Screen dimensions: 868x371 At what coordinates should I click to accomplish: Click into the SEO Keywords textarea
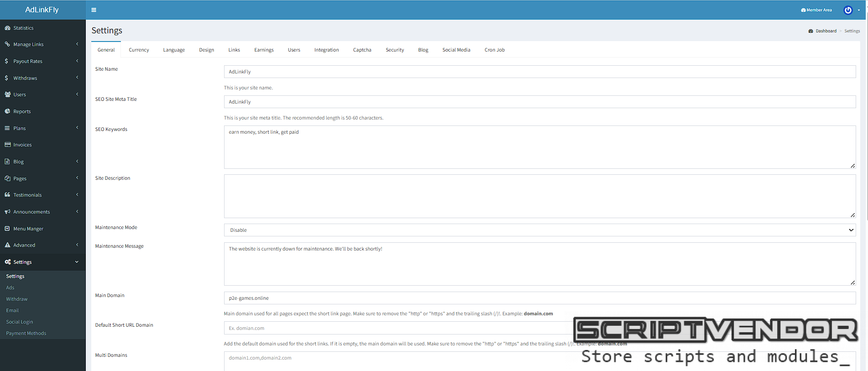[540, 147]
